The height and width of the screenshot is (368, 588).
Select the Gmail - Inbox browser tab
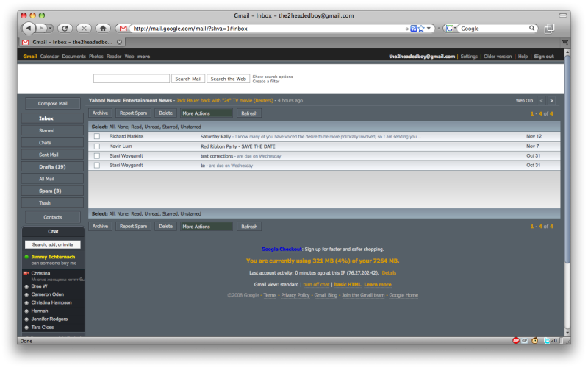(72, 42)
